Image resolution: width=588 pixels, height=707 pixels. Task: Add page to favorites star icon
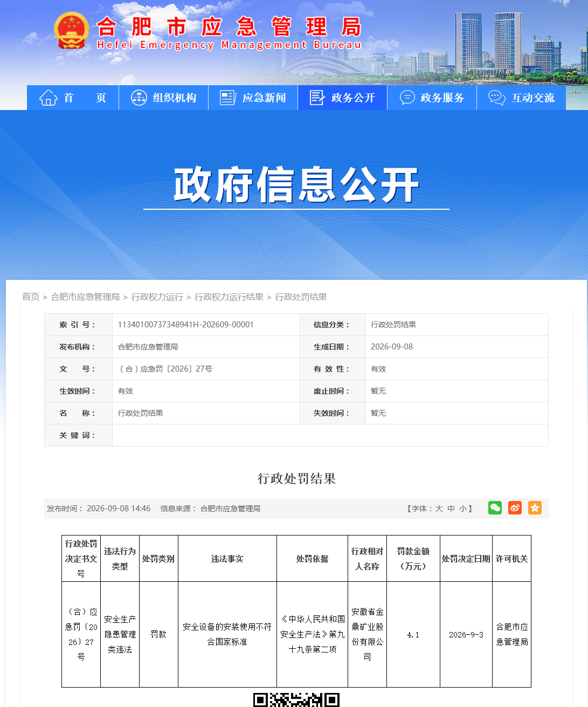click(x=535, y=508)
